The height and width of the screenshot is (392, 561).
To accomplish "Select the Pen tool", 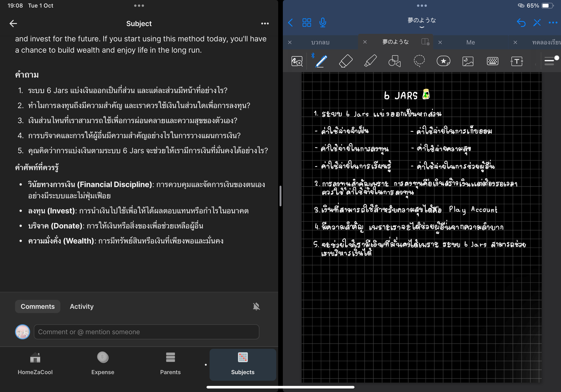I will coord(321,61).
